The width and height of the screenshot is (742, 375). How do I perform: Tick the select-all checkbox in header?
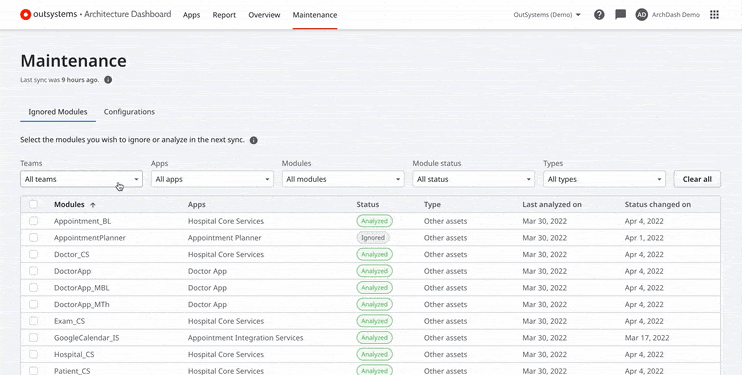(x=33, y=205)
